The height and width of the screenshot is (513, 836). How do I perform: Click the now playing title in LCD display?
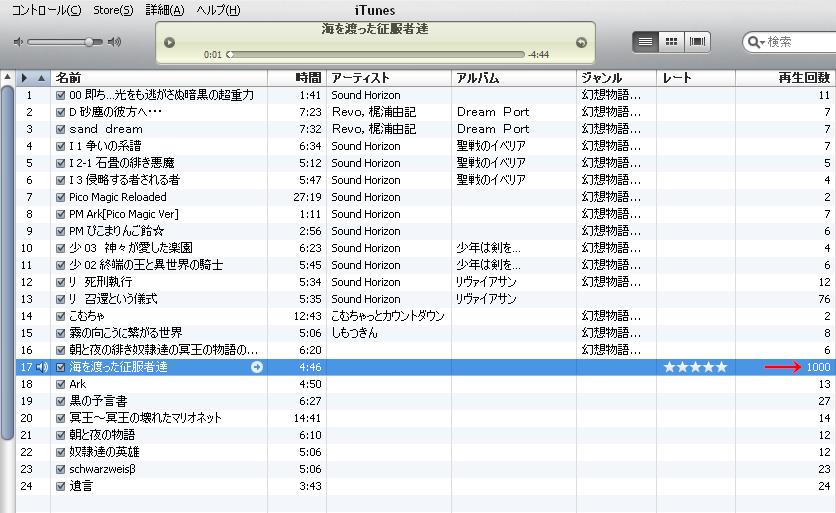coord(375,29)
